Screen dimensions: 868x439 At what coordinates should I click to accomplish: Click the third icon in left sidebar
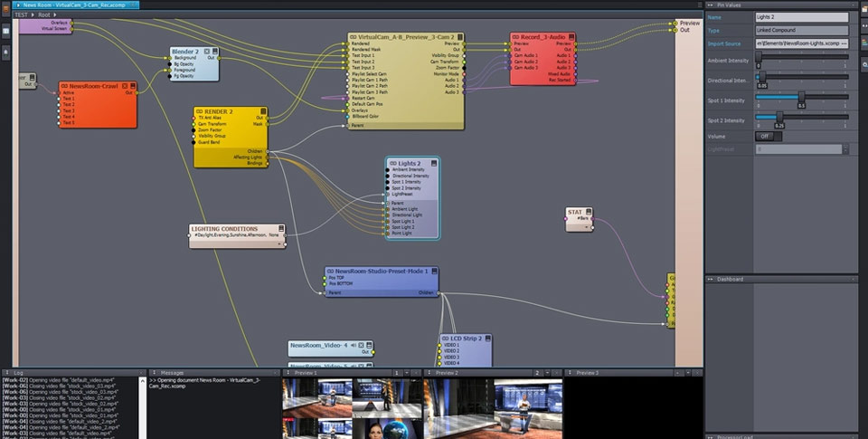point(5,52)
